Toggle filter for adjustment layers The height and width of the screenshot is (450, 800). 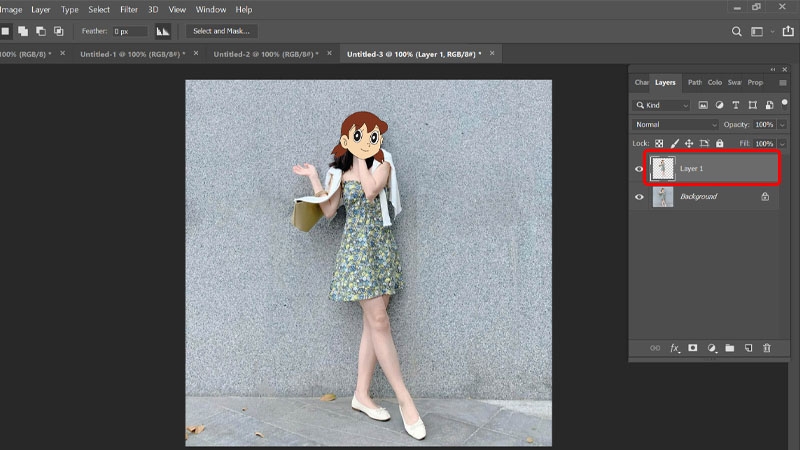(719, 105)
